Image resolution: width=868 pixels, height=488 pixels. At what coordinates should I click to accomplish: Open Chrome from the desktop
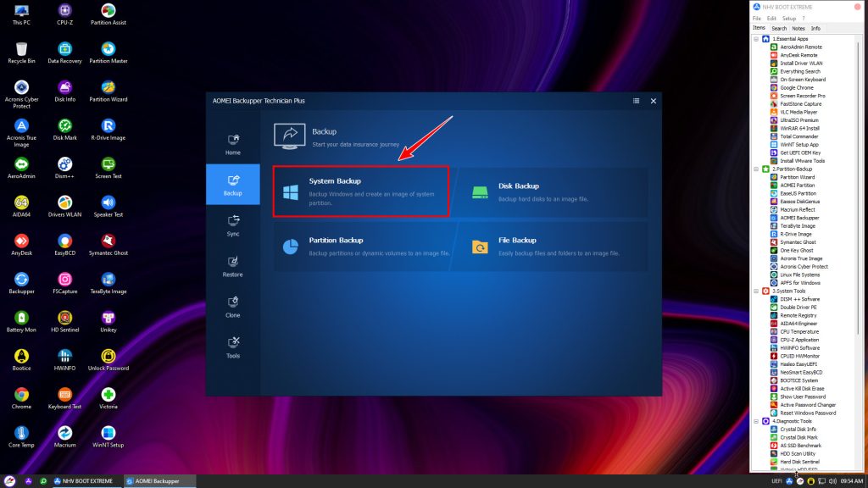21,398
